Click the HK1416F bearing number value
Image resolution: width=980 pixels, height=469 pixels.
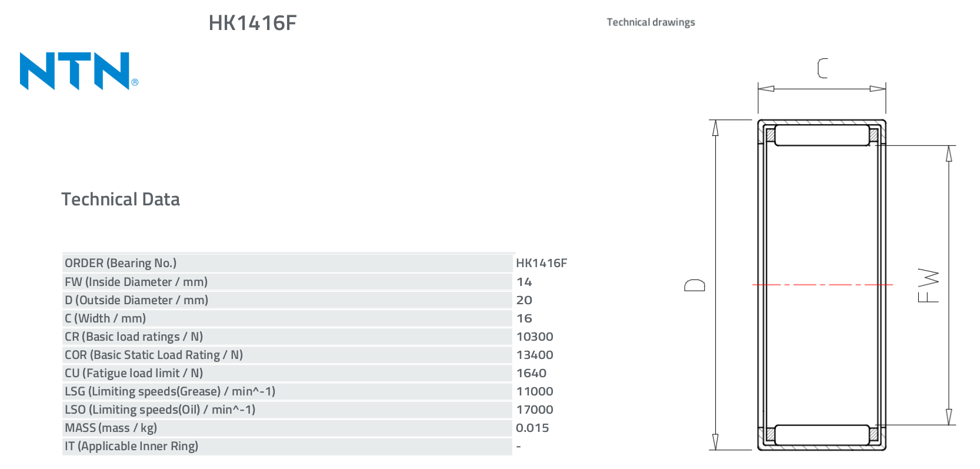click(x=541, y=263)
